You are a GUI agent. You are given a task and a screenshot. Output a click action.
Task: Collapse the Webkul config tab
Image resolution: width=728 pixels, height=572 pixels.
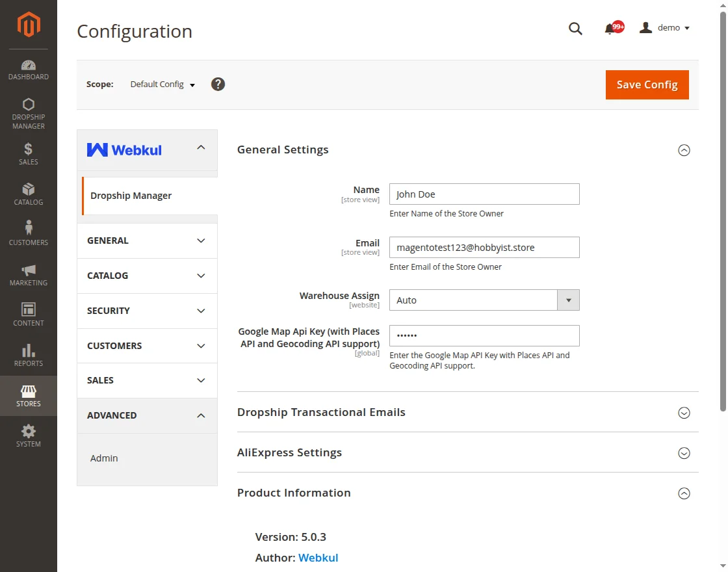147,150
